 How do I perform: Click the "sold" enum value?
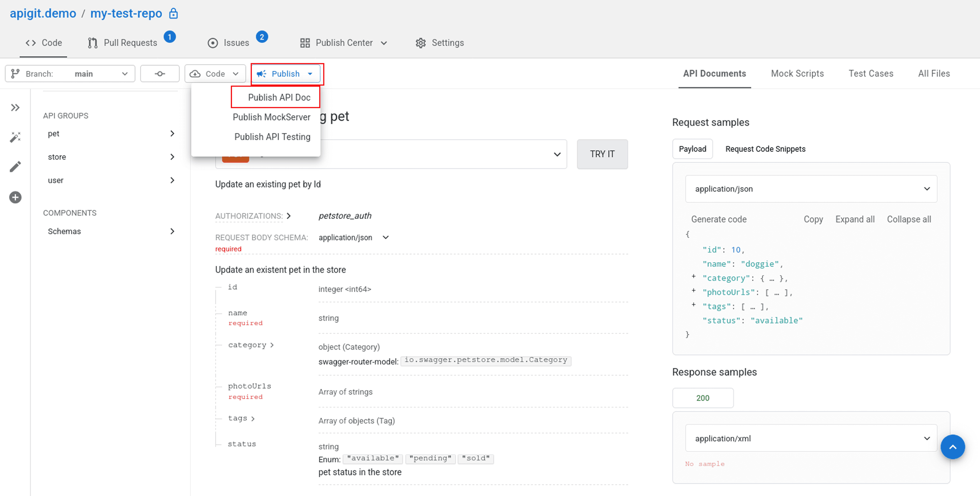(x=476, y=458)
